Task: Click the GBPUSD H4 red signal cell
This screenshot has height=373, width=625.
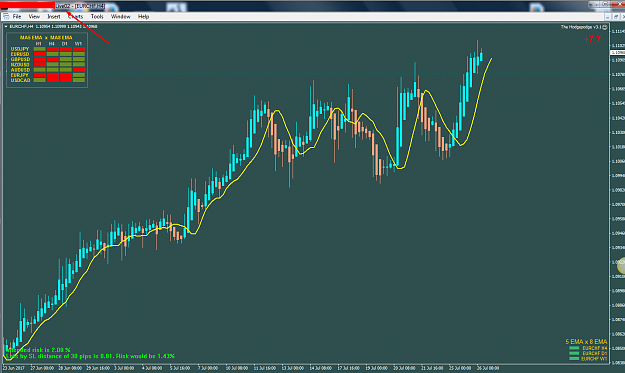Action: [x=53, y=59]
